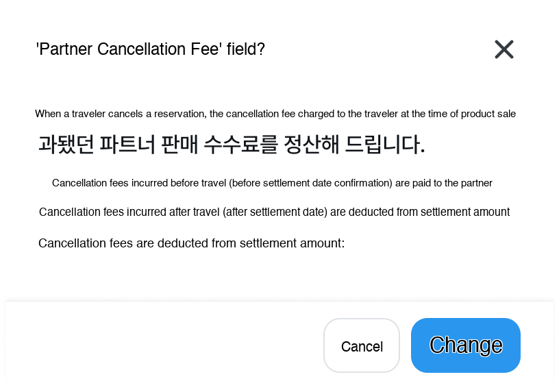Image resolution: width=559 pixels, height=392 pixels.
Task: Click the '(after settlement date)' parenthetical text
Action: 275,212
